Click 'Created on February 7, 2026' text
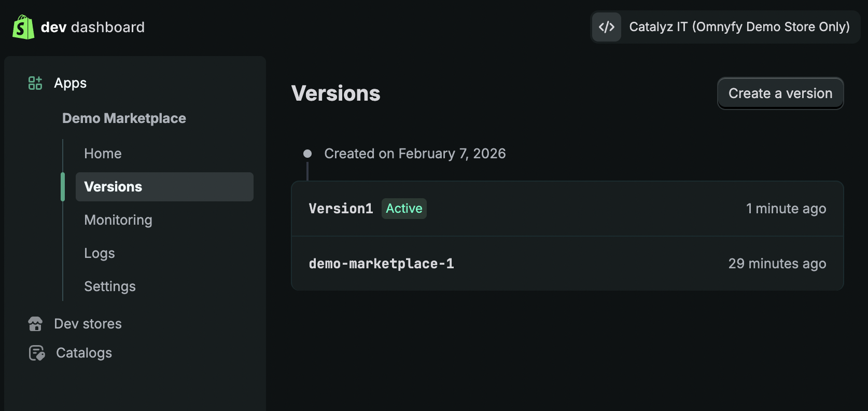Screen dimensions: 868x411 (x=415, y=154)
